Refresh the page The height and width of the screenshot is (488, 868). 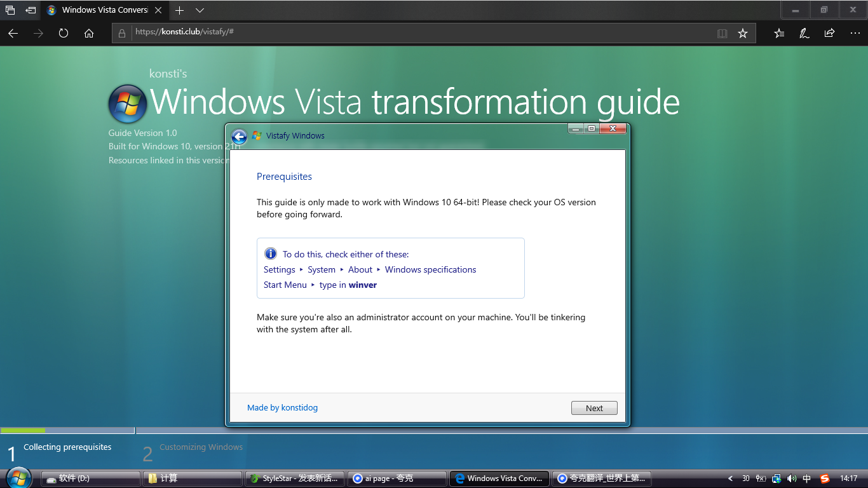(64, 33)
